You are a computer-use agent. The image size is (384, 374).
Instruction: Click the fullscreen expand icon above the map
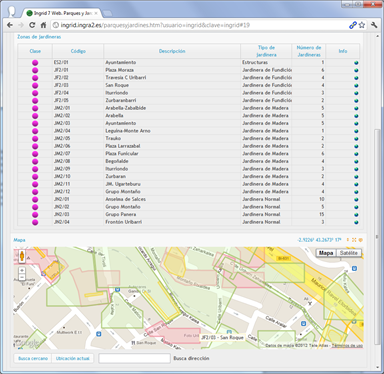pos(354,240)
